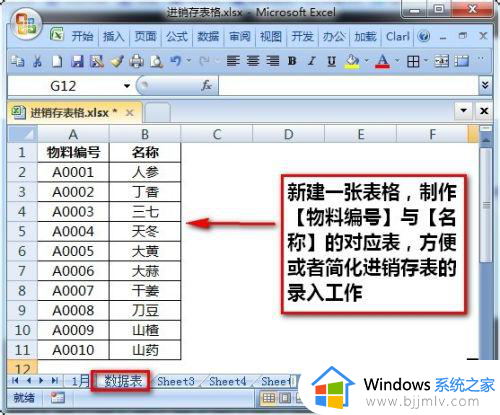Save the workbook with floppy icon
This screenshot has width=500, height=415.
click(77, 61)
